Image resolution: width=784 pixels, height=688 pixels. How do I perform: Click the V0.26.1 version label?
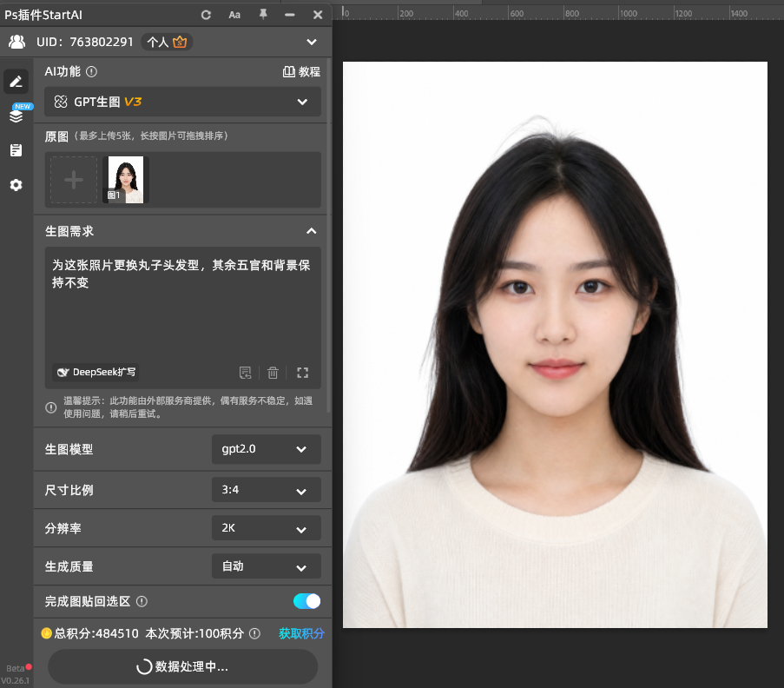[15, 680]
